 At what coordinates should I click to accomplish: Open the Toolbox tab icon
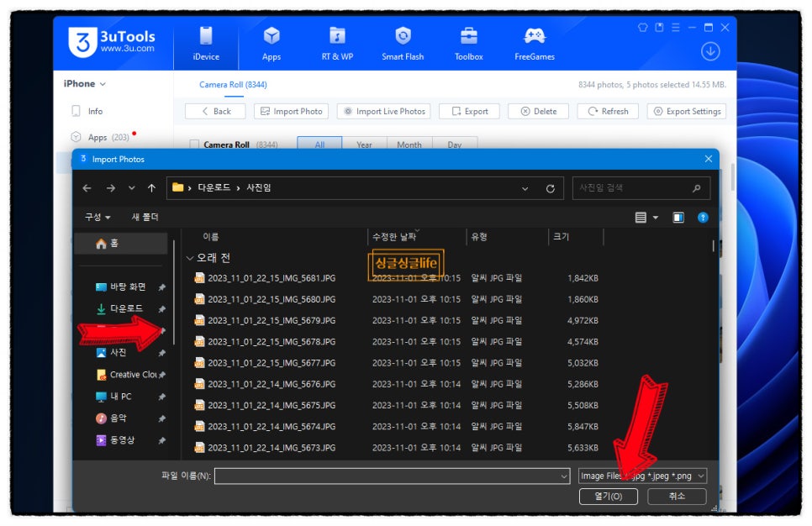[468, 37]
